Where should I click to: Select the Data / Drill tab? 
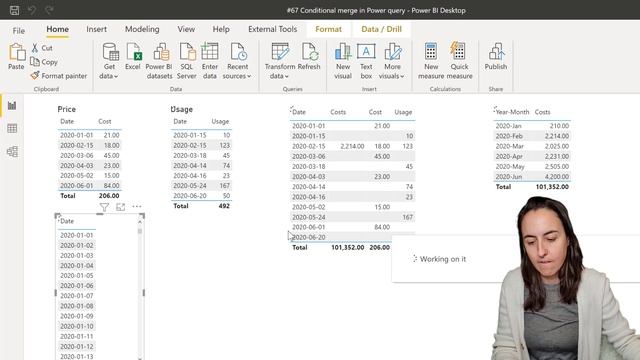[381, 29]
